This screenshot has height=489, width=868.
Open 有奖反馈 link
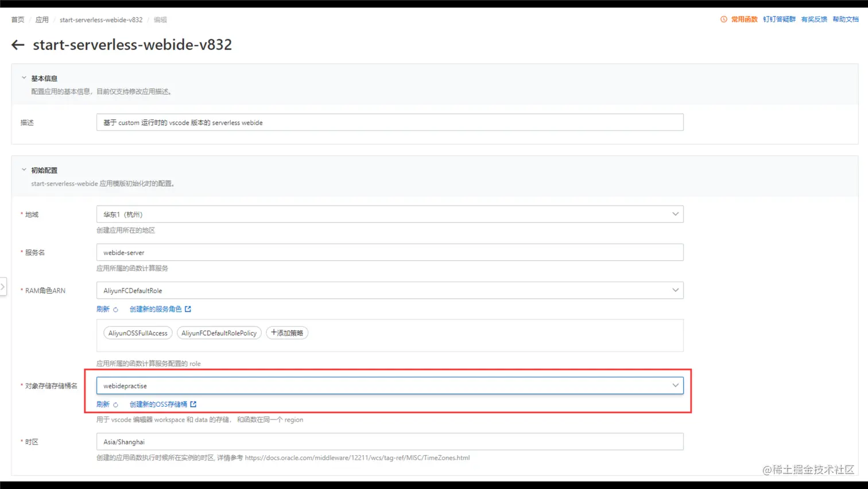(x=814, y=20)
